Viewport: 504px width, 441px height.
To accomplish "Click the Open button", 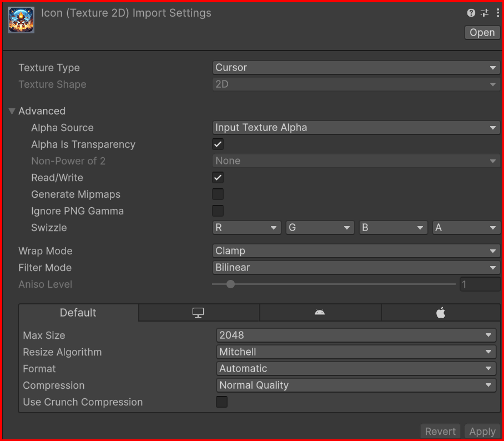I will coord(482,33).
